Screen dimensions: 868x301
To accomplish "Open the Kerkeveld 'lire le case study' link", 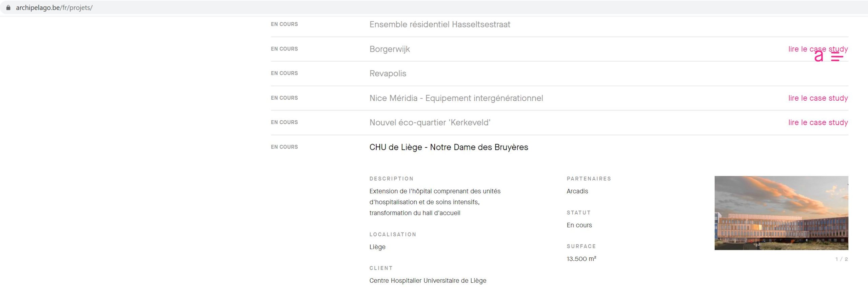I will pos(817,123).
